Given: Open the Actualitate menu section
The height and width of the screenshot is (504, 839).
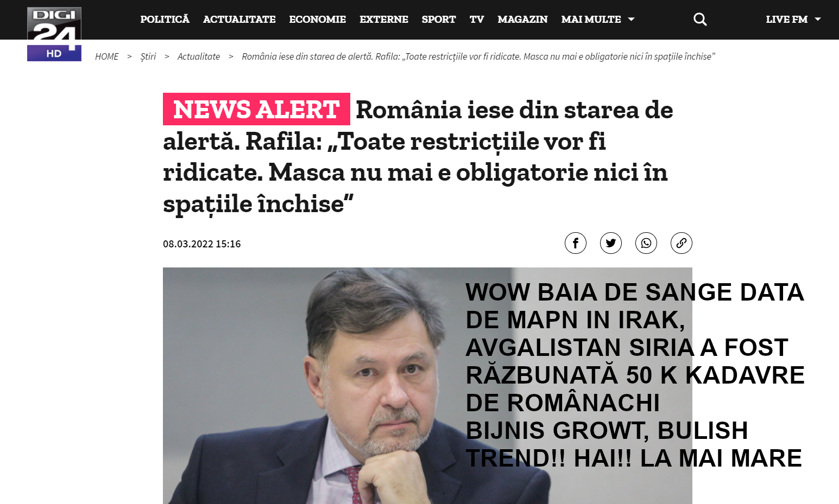Looking at the screenshot, I should pos(239,20).
